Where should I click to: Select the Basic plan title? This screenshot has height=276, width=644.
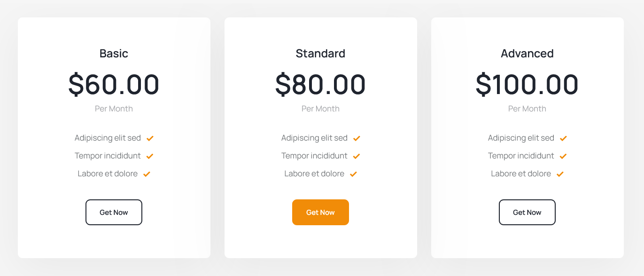point(114,54)
